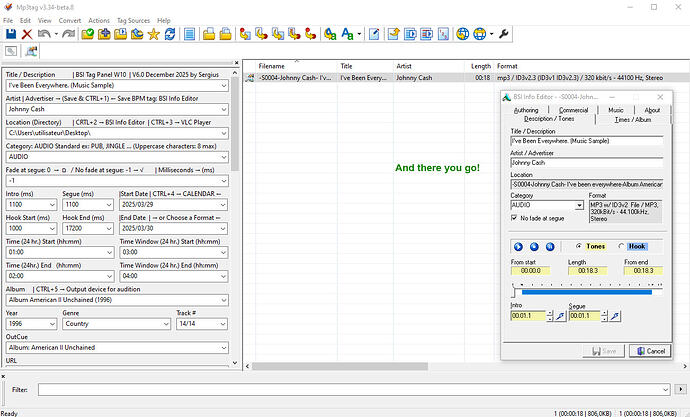Click the Actions icon with magnifier and letter

coord(330,34)
